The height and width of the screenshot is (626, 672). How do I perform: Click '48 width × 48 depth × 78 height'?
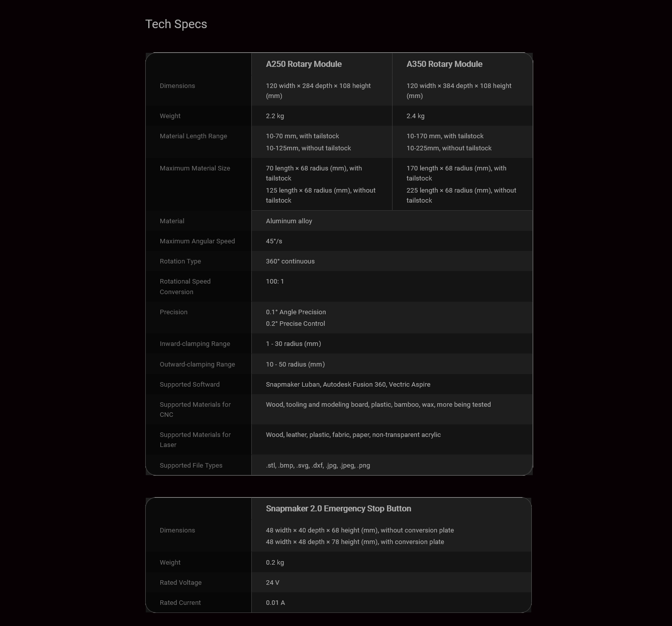tap(355, 542)
